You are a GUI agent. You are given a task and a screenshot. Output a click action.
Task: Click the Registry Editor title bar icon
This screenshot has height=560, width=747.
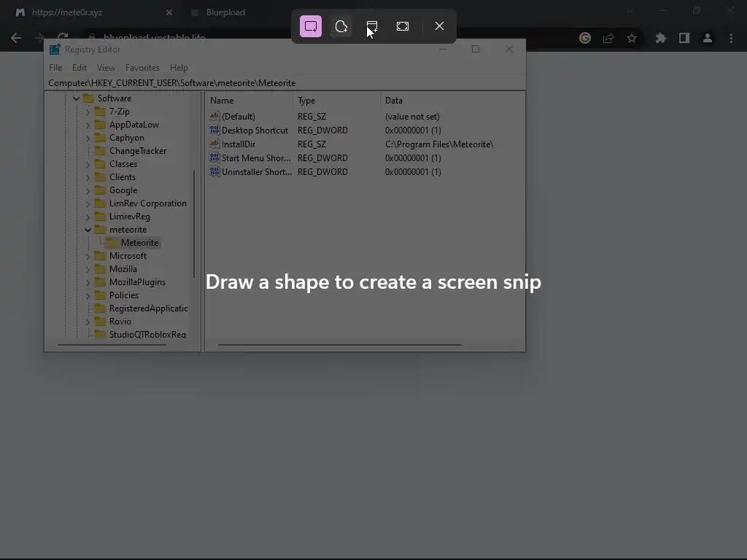55,50
